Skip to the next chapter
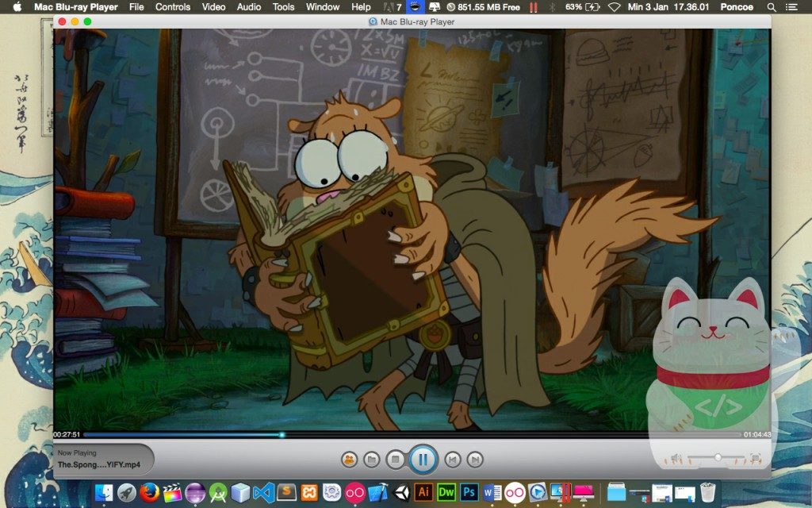This screenshot has height=508, width=812. [x=475, y=460]
